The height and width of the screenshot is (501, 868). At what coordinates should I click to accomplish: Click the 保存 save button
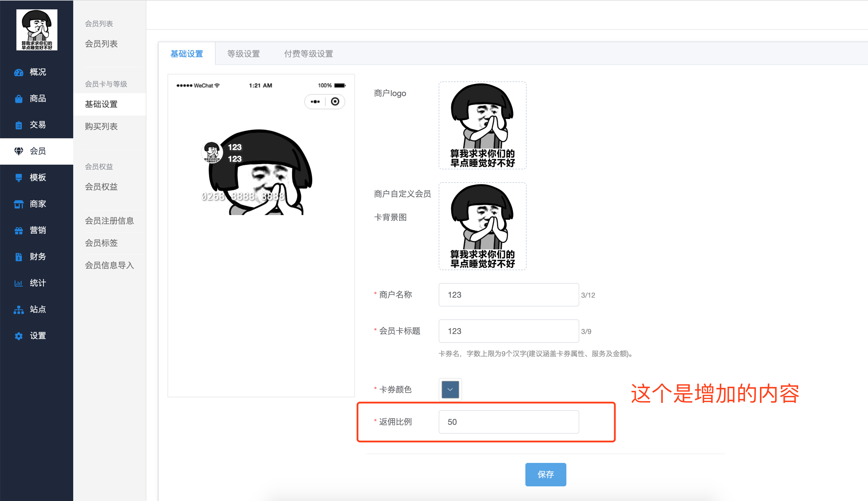[x=545, y=475]
